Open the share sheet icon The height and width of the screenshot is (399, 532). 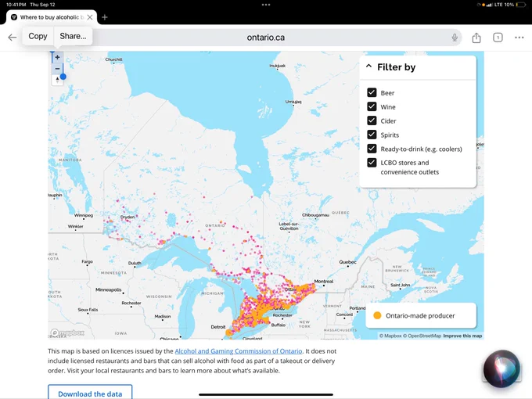pyautogui.click(x=476, y=38)
